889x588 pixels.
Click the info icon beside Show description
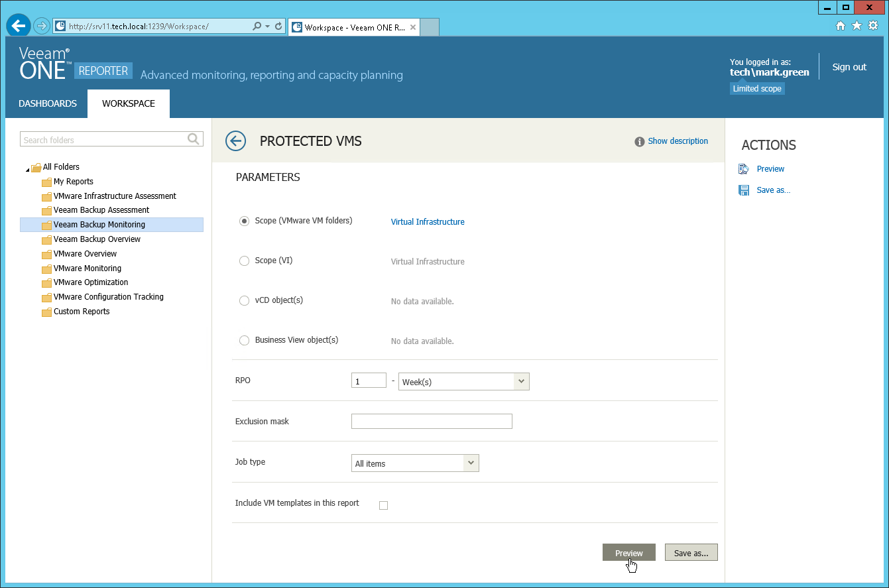tap(639, 141)
